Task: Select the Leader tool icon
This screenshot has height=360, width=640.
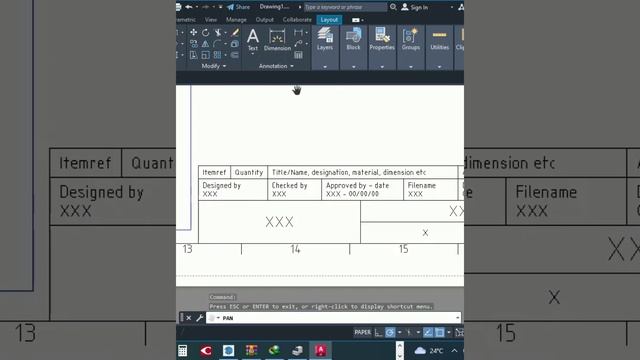Action: 298,44
